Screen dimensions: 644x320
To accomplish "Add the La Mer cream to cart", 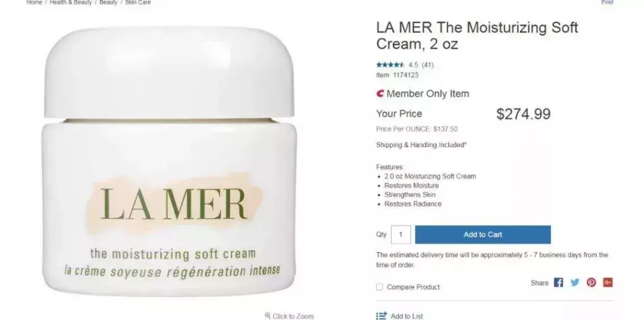I will [482, 234].
